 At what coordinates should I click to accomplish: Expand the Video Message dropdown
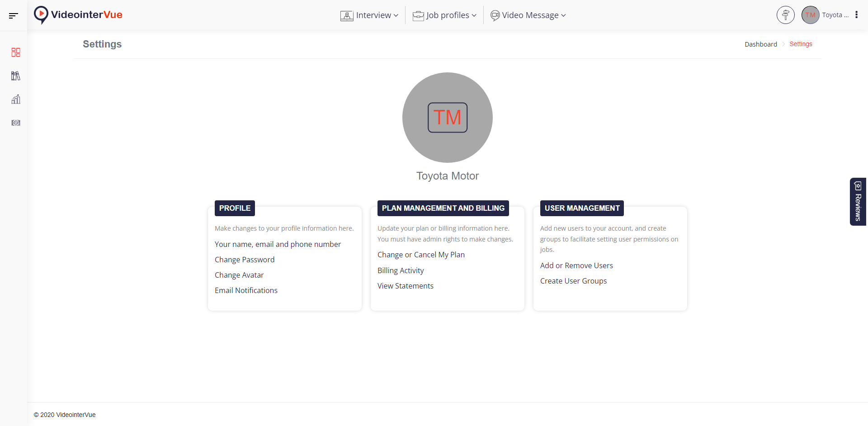[x=528, y=15]
